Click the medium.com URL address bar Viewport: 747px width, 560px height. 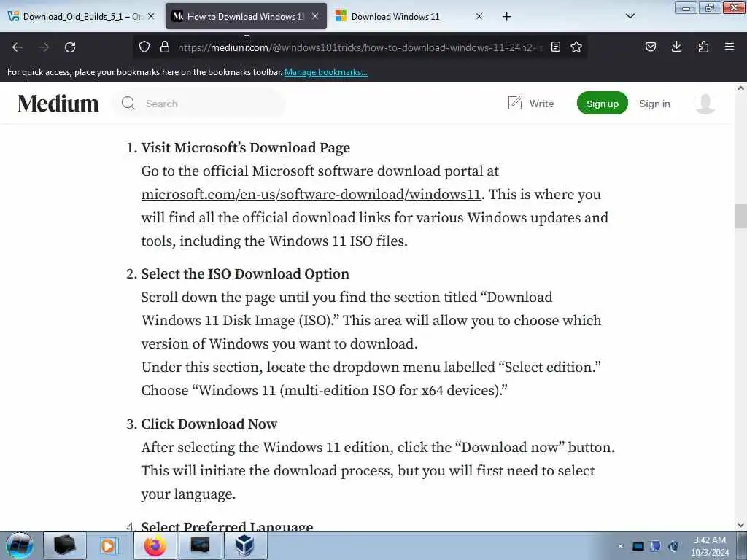[360, 47]
